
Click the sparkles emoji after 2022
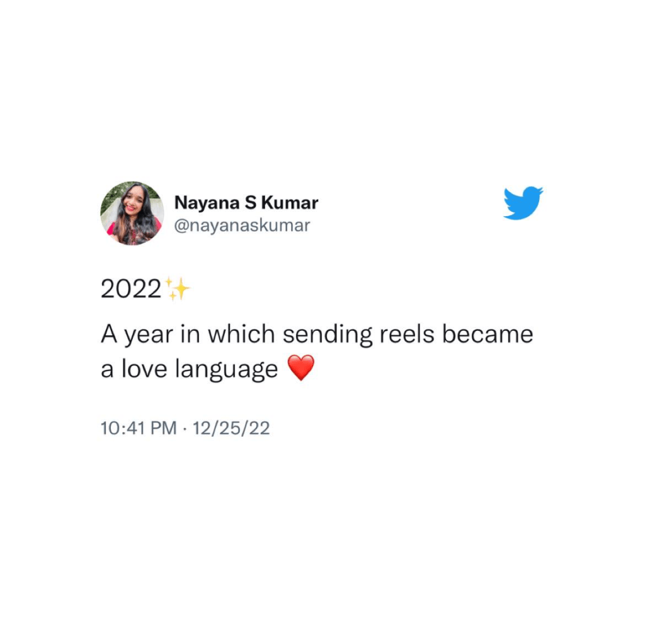177,289
